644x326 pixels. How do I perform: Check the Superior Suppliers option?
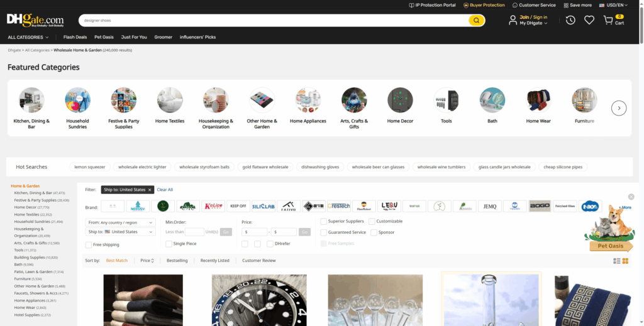pyautogui.click(x=324, y=221)
